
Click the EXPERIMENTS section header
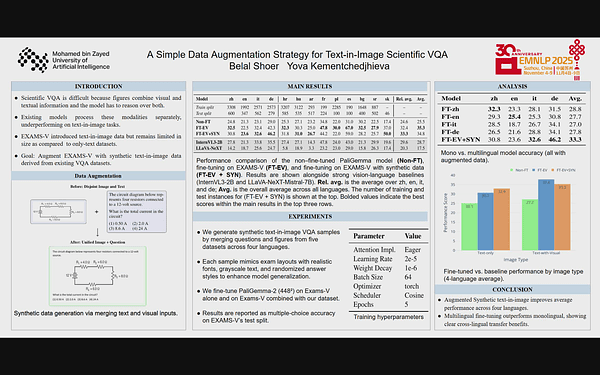pos(310,216)
